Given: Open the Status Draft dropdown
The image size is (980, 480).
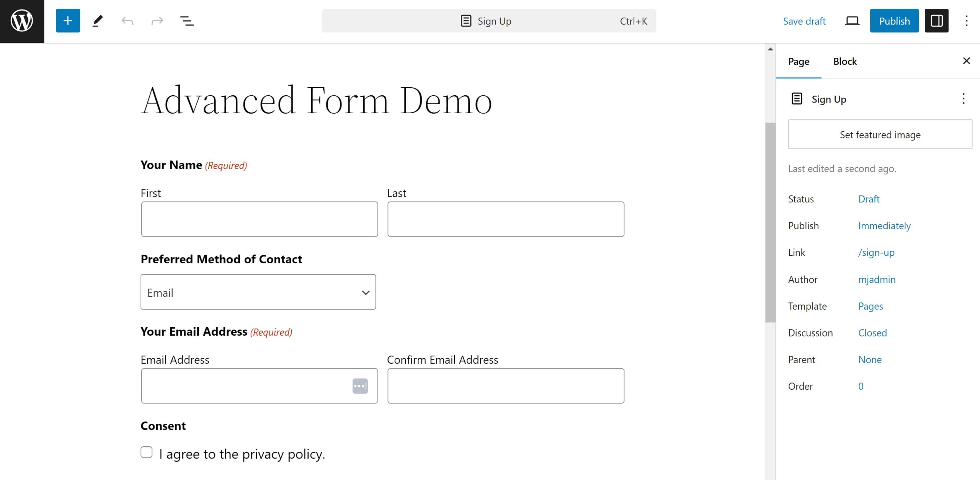Looking at the screenshot, I should click(x=869, y=199).
